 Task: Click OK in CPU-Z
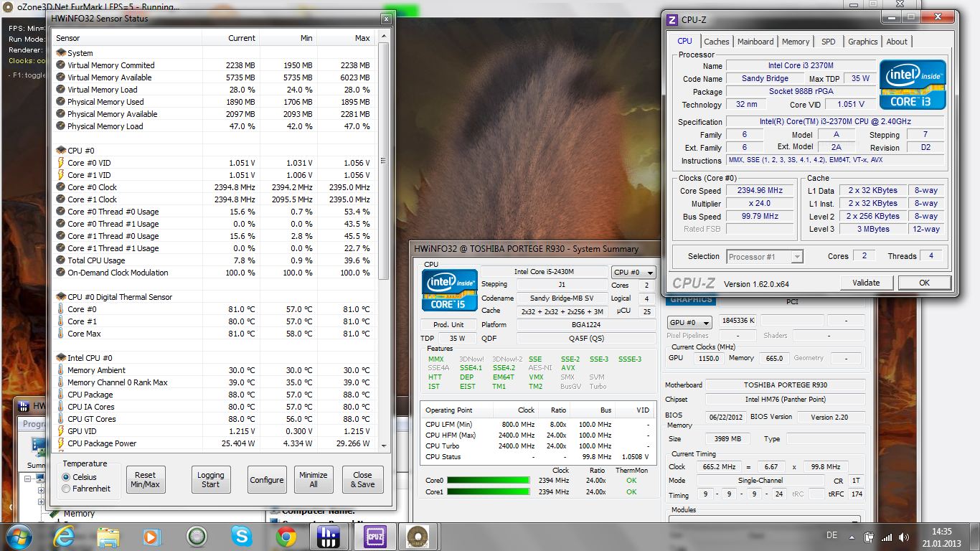(x=924, y=283)
